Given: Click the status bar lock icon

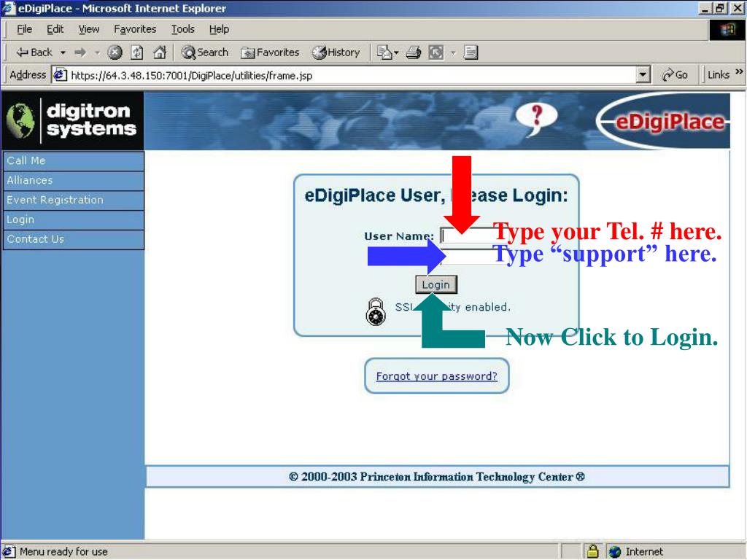Looking at the screenshot, I should [x=592, y=551].
